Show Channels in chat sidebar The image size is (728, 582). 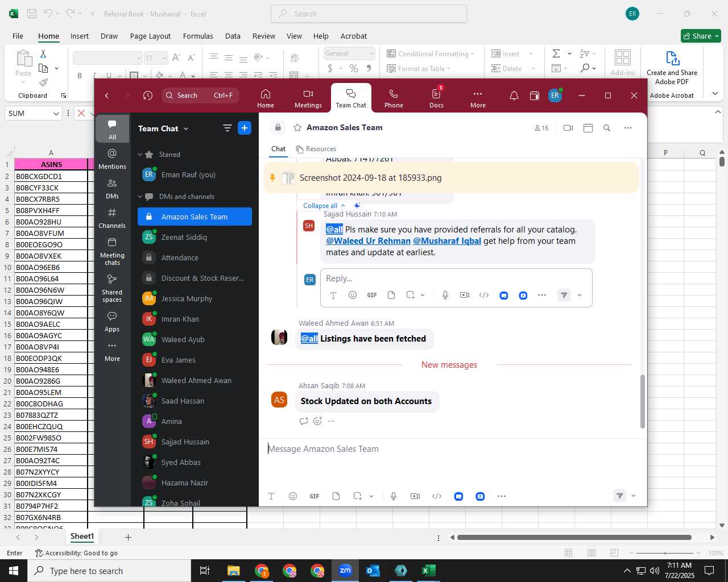112,218
